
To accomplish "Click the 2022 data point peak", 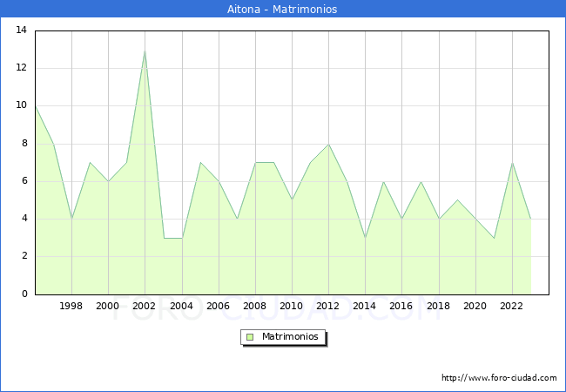I will [x=512, y=163].
